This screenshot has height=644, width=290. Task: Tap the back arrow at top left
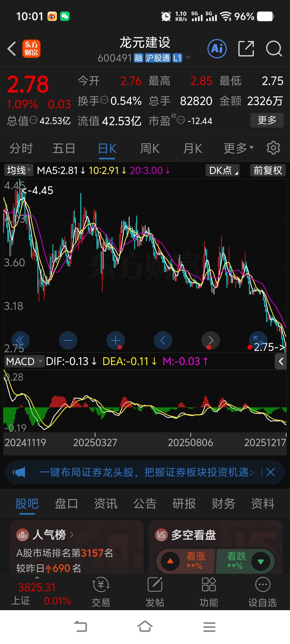(12, 49)
